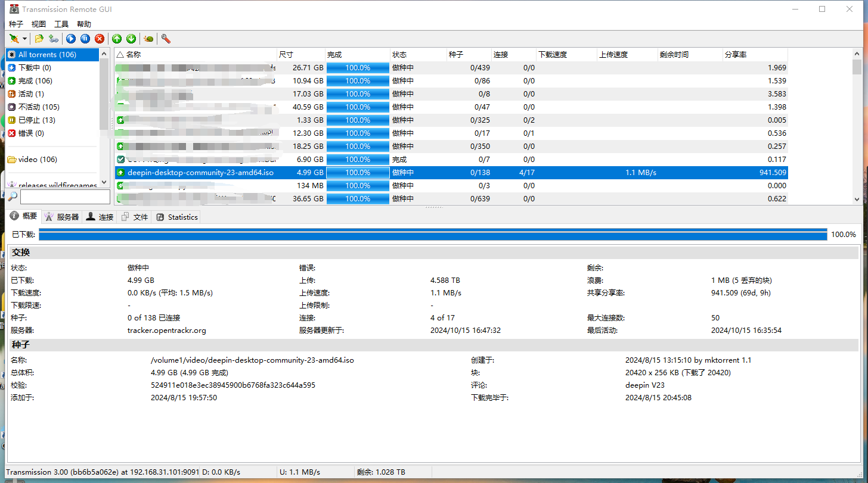Click the torrent search input field
This screenshot has width=868, height=483.
[x=65, y=197]
